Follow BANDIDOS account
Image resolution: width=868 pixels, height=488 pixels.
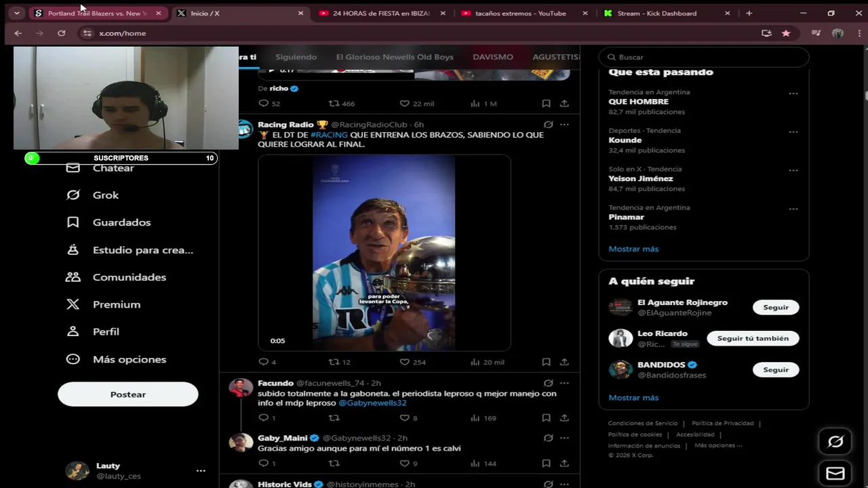[776, 369]
